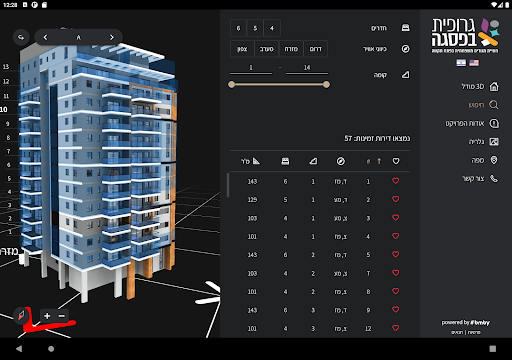Filter by 5 rooms button
The image size is (512, 360).
point(255,28)
